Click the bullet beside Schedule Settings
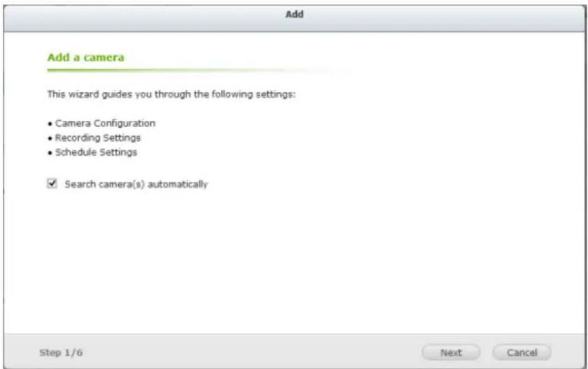 [50, 154]
